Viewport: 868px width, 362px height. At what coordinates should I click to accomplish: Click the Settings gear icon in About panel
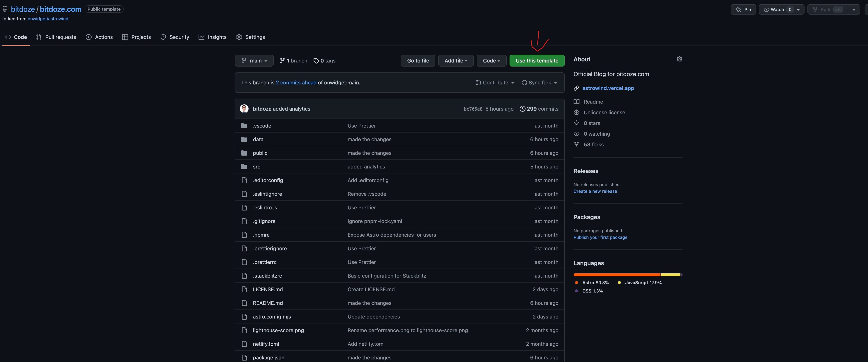click(x=680, y=59)
